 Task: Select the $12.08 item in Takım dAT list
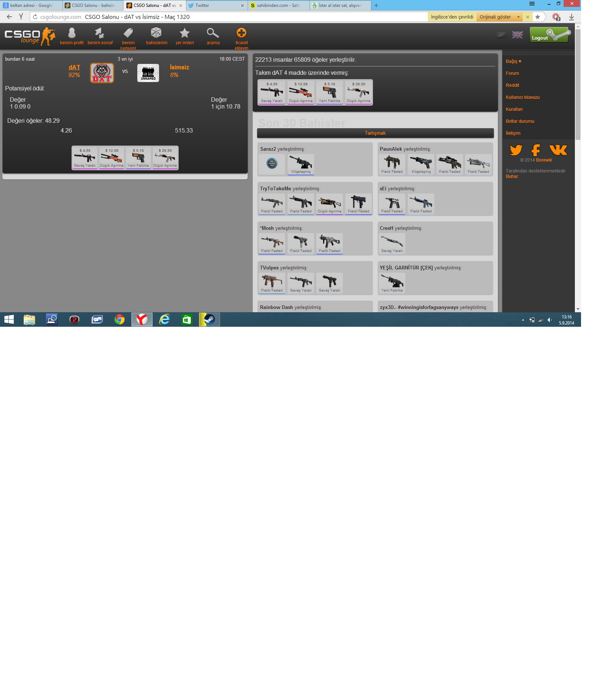pos(301,92)
